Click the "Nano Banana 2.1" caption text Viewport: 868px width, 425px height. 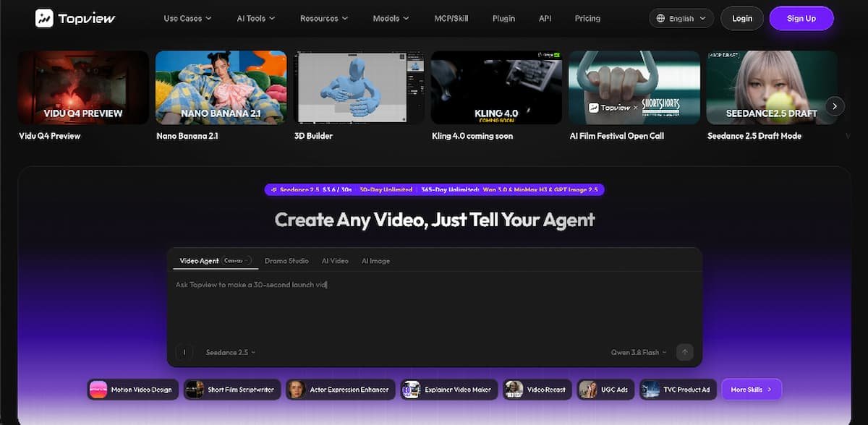point(189,136)
